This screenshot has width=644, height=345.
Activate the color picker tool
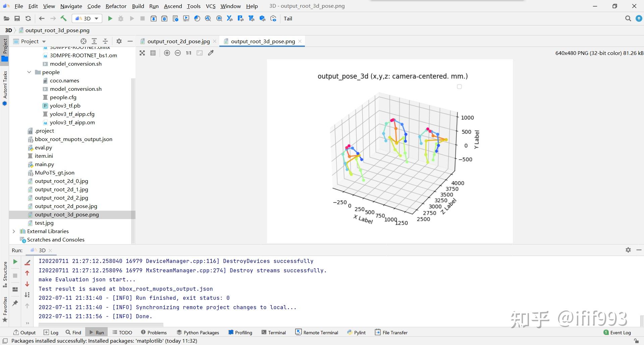[211, 53]
